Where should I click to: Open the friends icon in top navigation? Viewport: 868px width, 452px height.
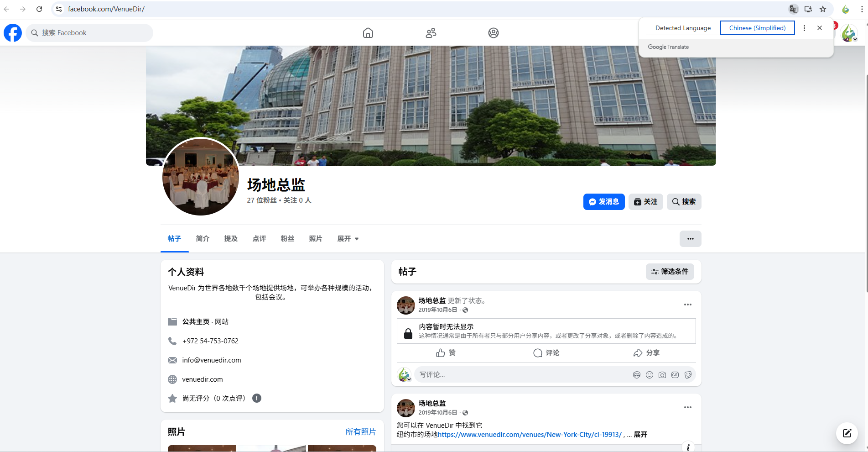(x=431, y=33)
